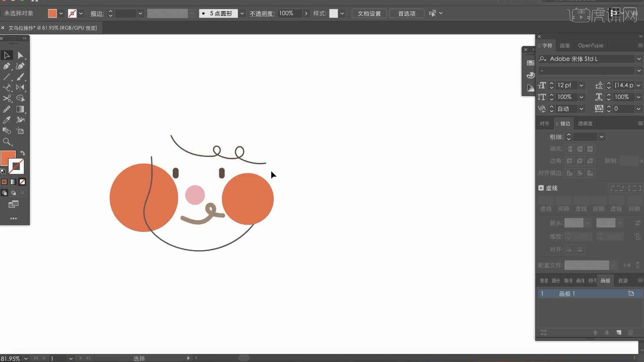Click the orange fill swatch in control bar

click(x=52, y=13)
